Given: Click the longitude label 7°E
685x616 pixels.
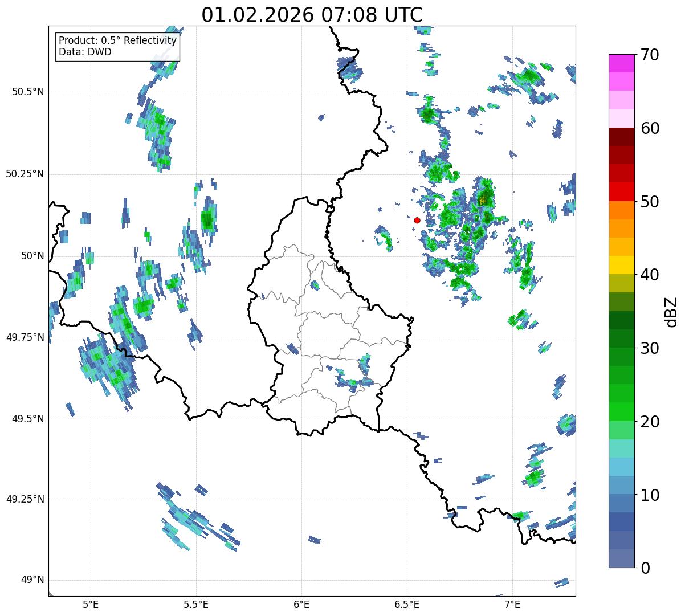Looking at the screenshot, I should (512, 604).
